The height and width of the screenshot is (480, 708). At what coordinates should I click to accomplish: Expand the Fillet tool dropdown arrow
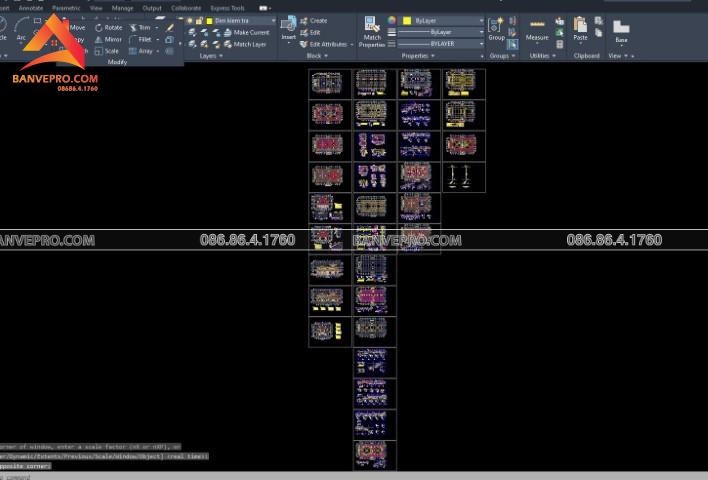[x=157, y=39]
